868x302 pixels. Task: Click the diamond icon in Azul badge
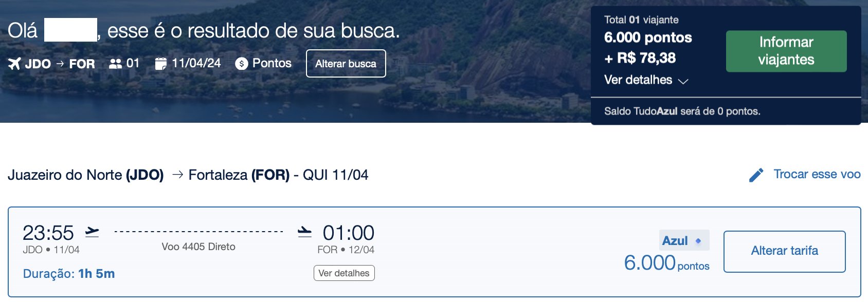click(x=698, y=240)
